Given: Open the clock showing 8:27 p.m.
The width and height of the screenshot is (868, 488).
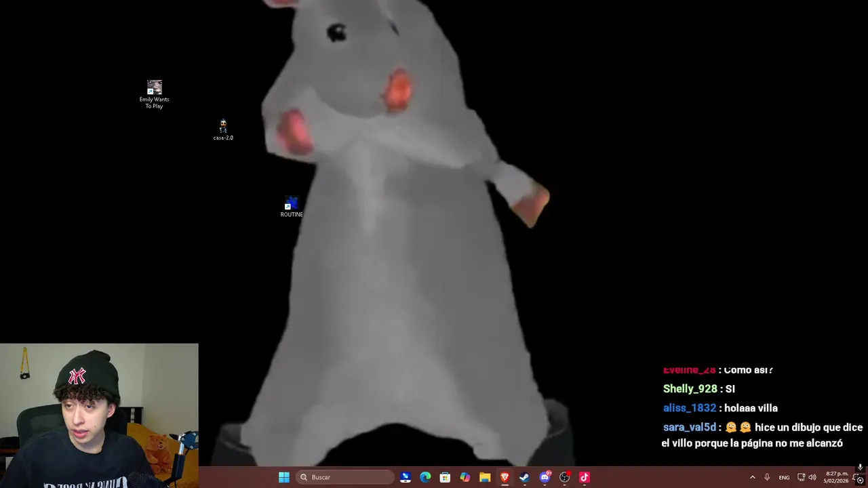Looking at the screenshot, I should point(836,477).
